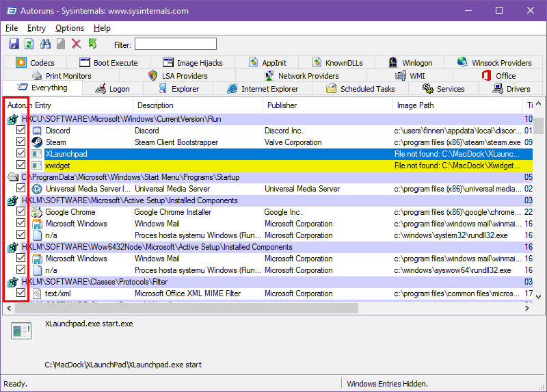Open the Internet Explorer tab
This screenshot has height=392, width=547.
(x=263, y=89)
